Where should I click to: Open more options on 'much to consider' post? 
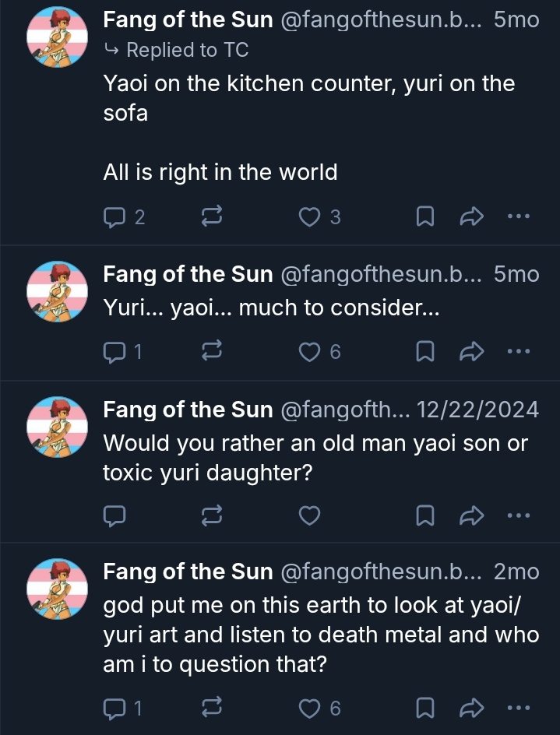tap(518, 352)
